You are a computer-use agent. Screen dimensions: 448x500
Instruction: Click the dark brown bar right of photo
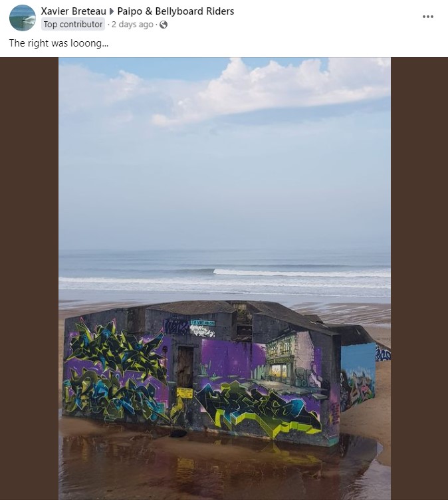tap(419, 279)
